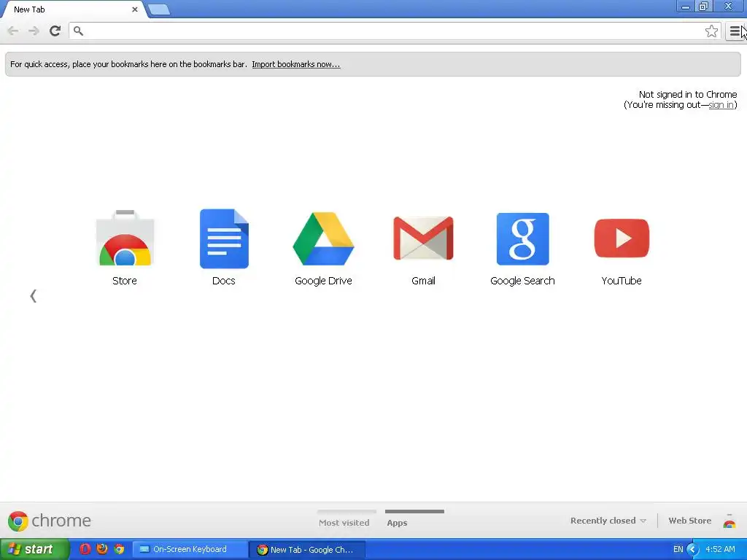This screenshot has height=560, width=747.
Task: Open the new tab button
Action: (x=158, y=9)
